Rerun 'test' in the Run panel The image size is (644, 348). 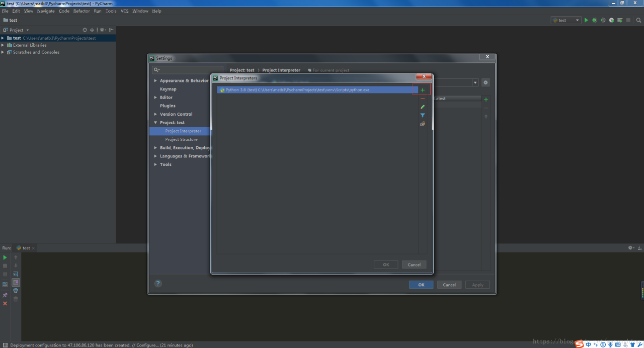click(5, 257)
